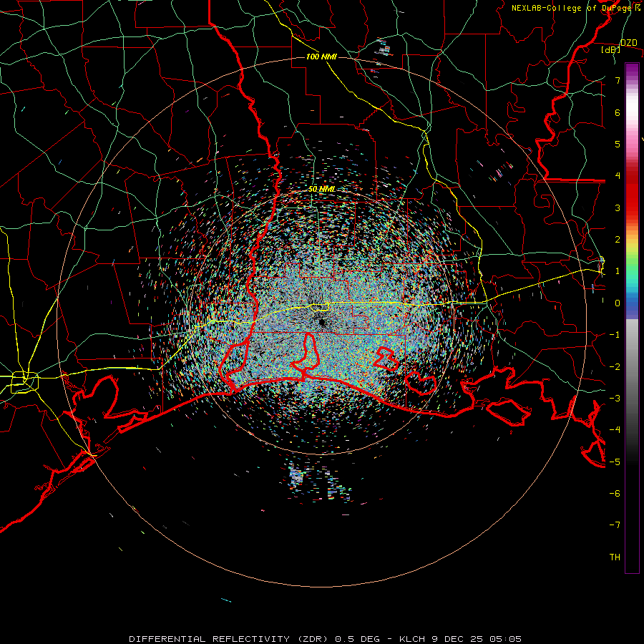Click the 0 value on the dB scale
This screenshot has width=644, height=644.
618,303
